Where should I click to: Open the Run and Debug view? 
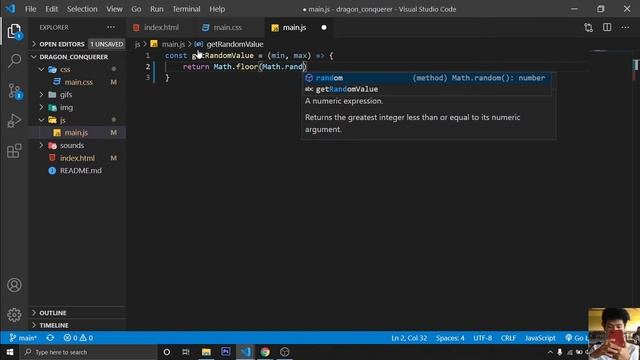(14, 121)
